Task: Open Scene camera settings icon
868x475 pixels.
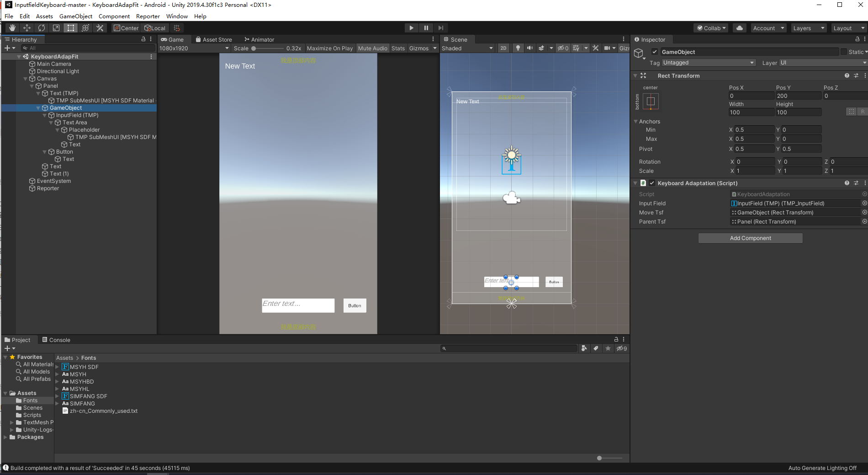Action: point(607,48)
